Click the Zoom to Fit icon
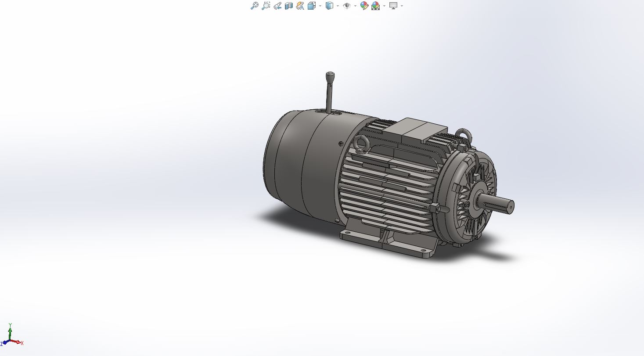The image size is (644, 356). (254, 6)
